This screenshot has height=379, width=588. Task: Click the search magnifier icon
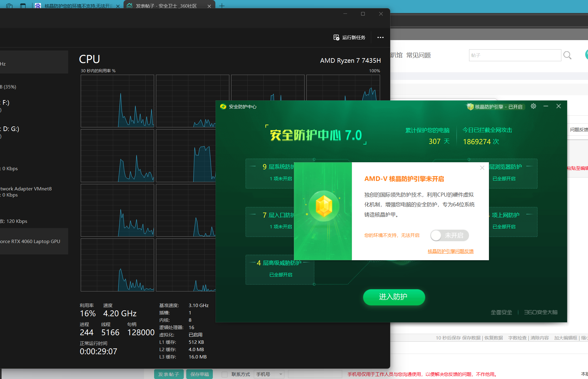click(567, 55)
